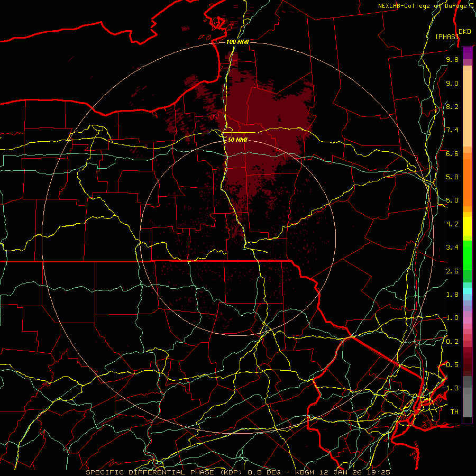Click the 5.8 legend value
Viewport: 476px width, 476px height.
452,177
